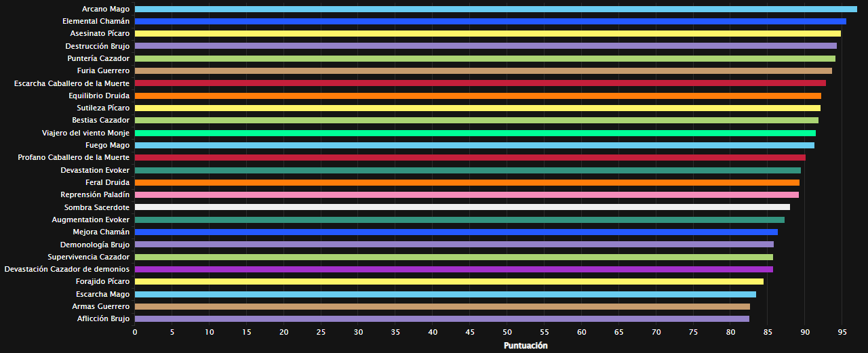Image resolution: width=868 pixels, height=353 pixels.
Task: Select the Augmentation Evoker label
Action: click(90, 220)
